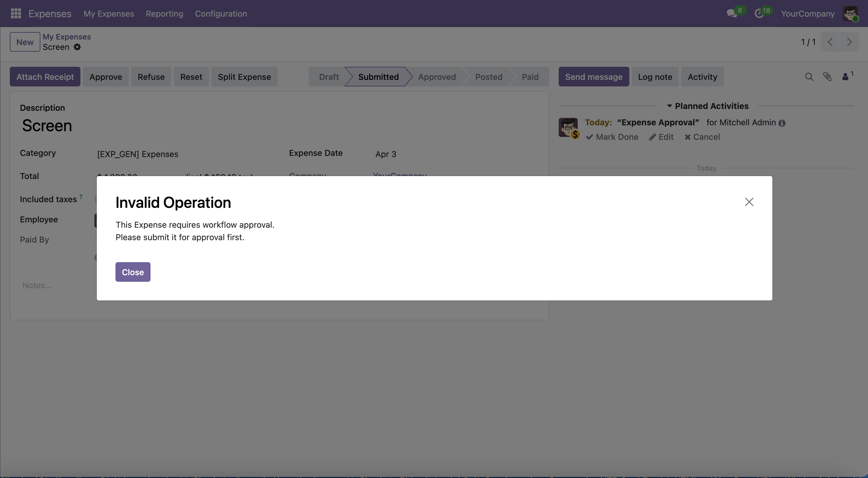Switch to the My Expenses menu

[109, 14]
